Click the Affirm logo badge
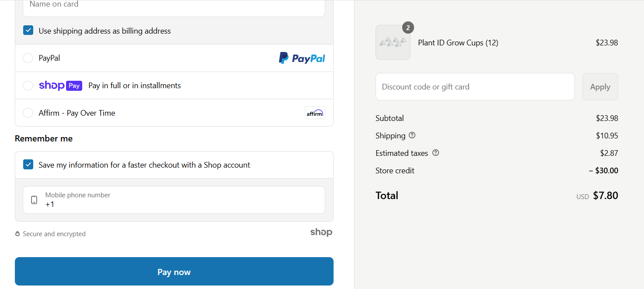Viewport: 644px width, 289px height. click(x=315, y=113)
